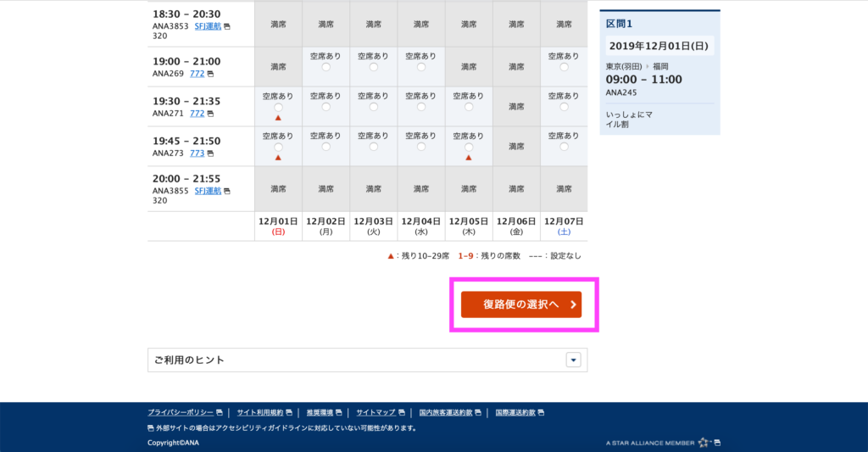
Task: Select ANA271 radio for 12月03日
Action: point(374,107)
